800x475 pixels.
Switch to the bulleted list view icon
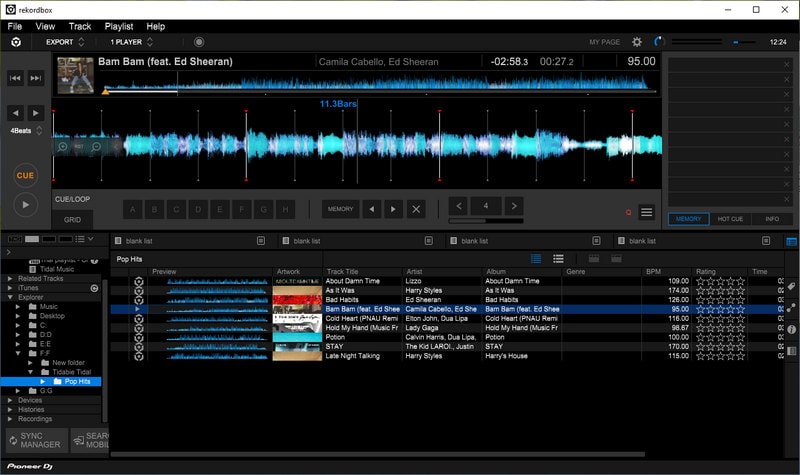pyautogui.click(x=558, y=259)
